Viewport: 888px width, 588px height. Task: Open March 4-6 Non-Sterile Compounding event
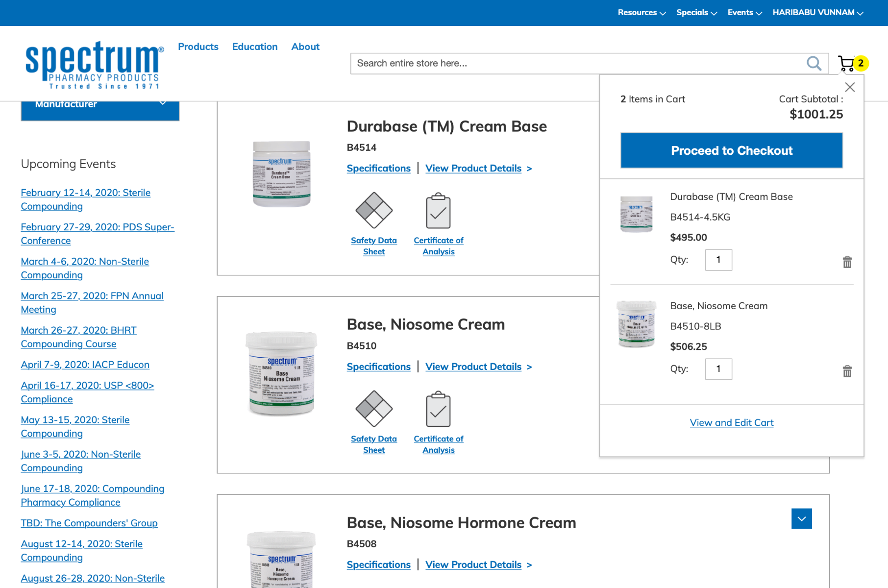click(x=85, y=268)
